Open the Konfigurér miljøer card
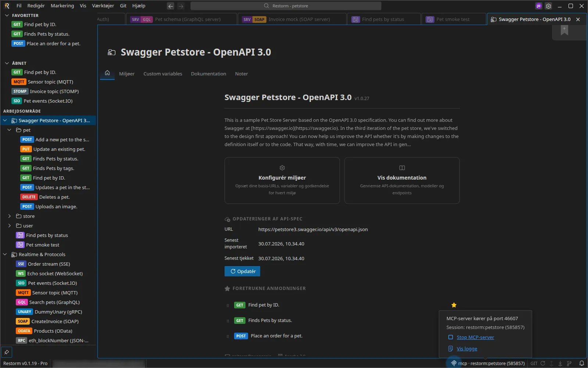 [282, 180]
